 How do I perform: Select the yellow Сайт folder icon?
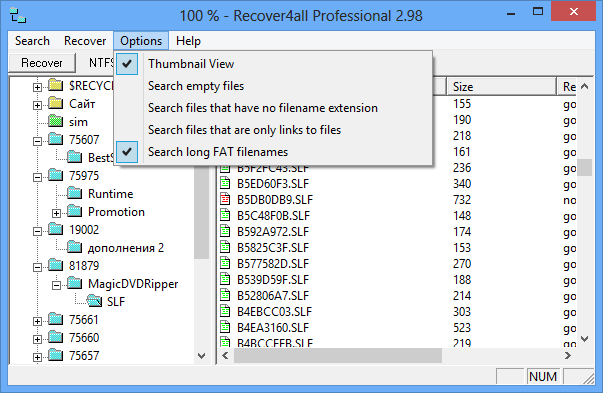(x=56, y=103)
